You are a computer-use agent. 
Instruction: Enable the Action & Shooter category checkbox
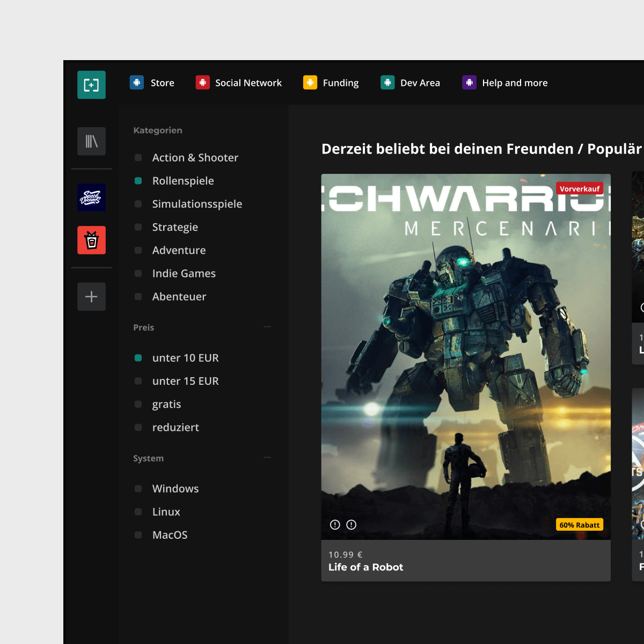(138, 158)
